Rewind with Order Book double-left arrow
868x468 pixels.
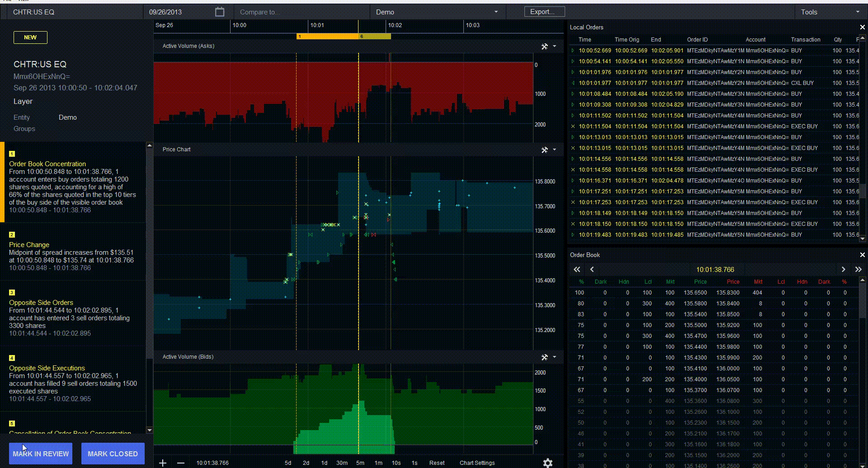click(x=577, y=269)
